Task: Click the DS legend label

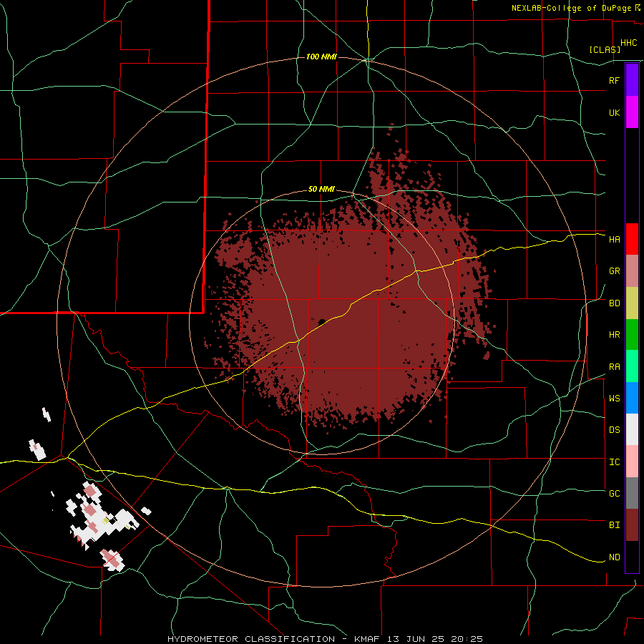Action: pyautogui.click(x=614, y=430)
